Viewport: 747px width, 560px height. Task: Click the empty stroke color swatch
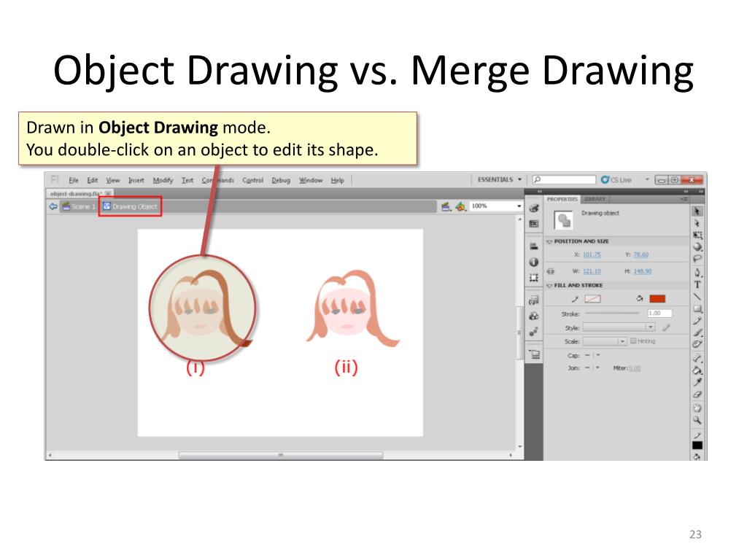pyautogui.click(x=592, y=298)
